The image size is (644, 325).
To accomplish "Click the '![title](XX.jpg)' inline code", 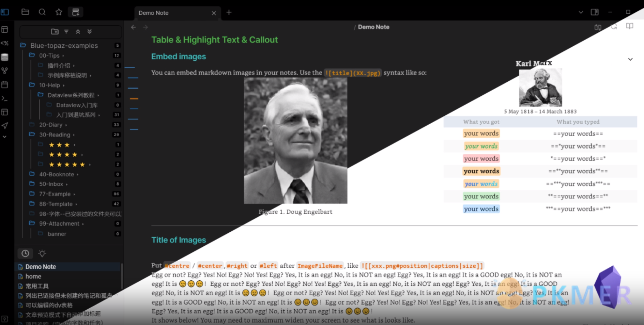I will click(353, 73).
